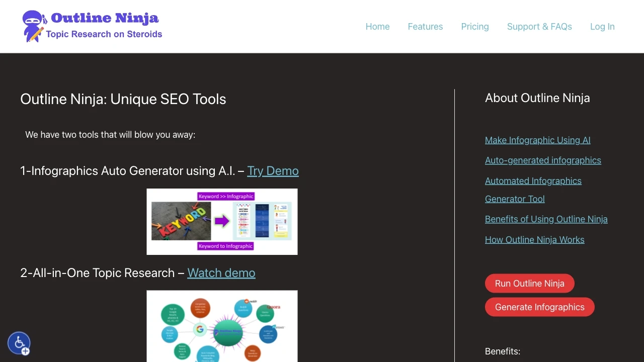Open the Features page
Viewport: 644px width, 362px height.
coord(425,27)
